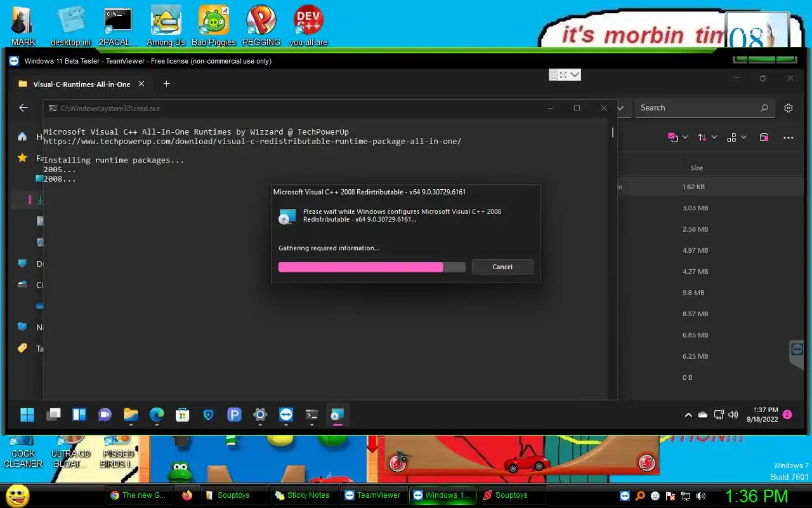Toggle the details pane icon in Explorer

(x=764, y=137)
